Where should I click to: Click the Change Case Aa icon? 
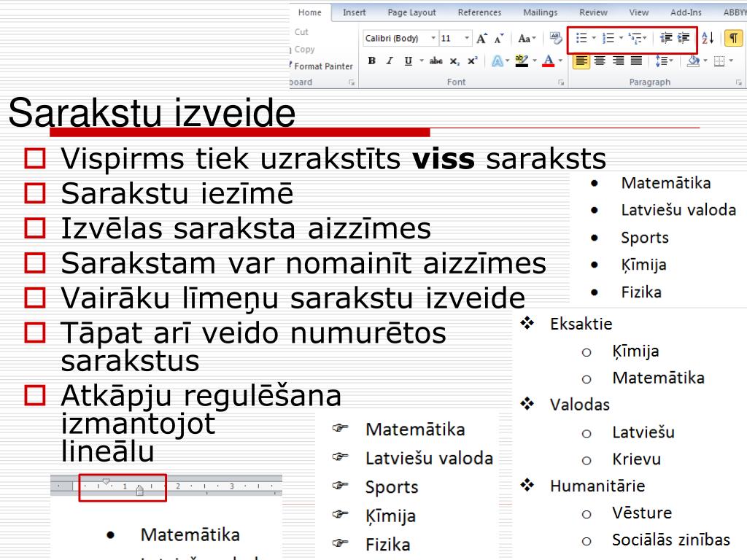pyautogui.click(x=527, y=38)
